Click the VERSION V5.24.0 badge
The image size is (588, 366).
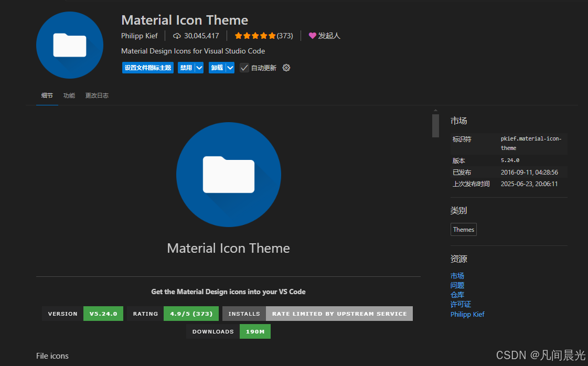point(82,314)
